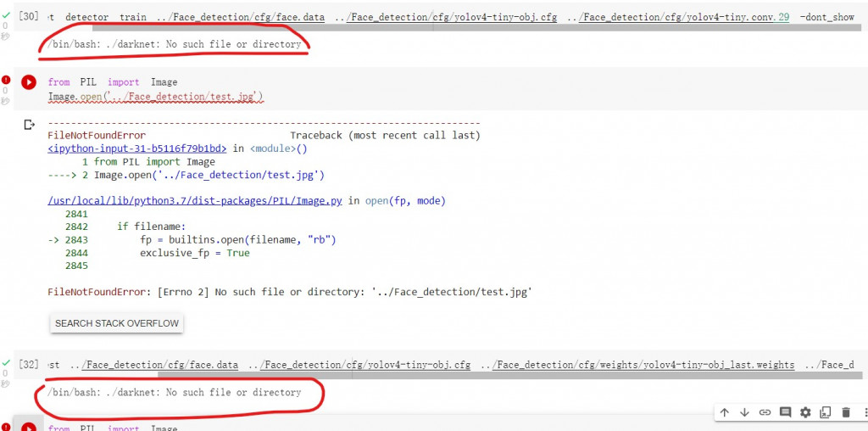Screen dimensions: 868x431
Task: Click -dont_show flag in cell 30
Action: point(827,17)
